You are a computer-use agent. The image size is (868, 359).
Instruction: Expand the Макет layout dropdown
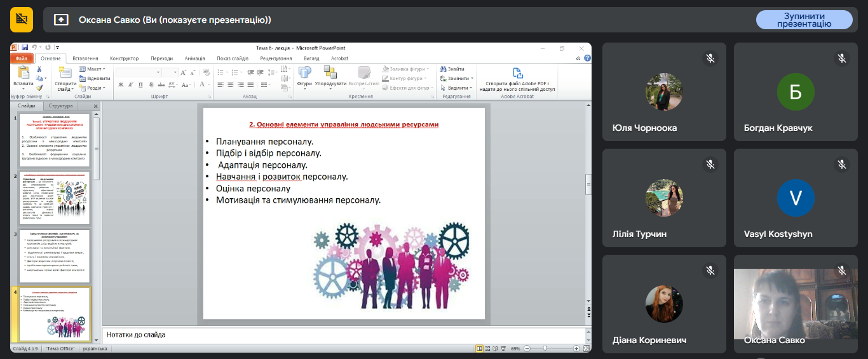pos(94,69)
